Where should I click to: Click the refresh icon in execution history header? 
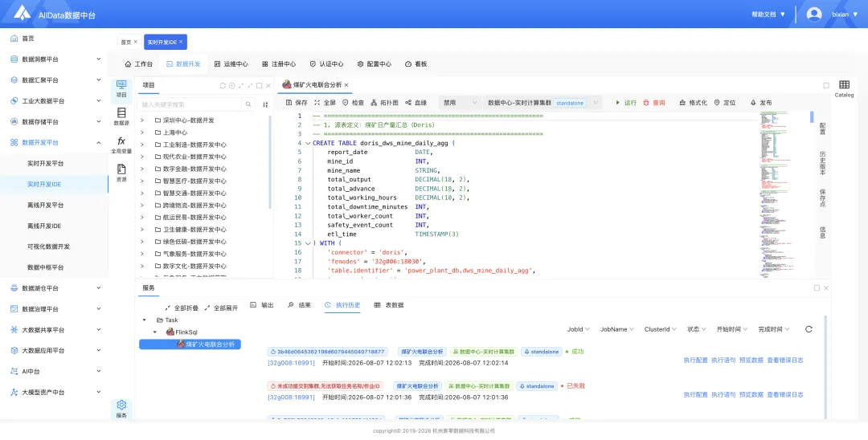coord(809,329)
